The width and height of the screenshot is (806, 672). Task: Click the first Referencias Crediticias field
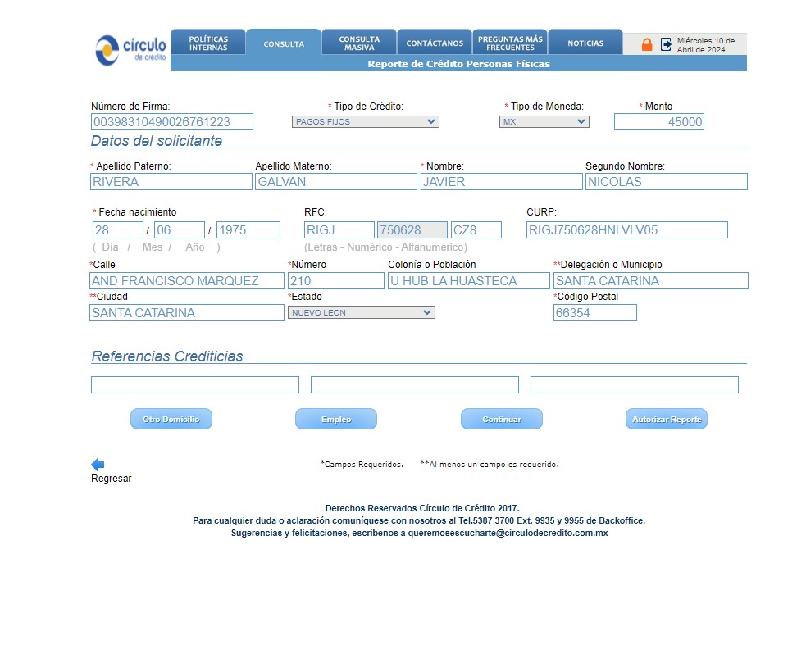195,385
